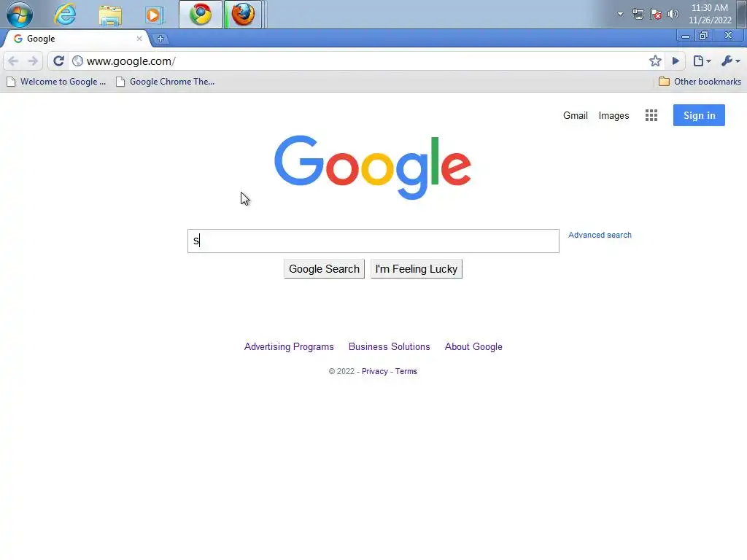Open the Business Solutions link

(x=390, y=346)
